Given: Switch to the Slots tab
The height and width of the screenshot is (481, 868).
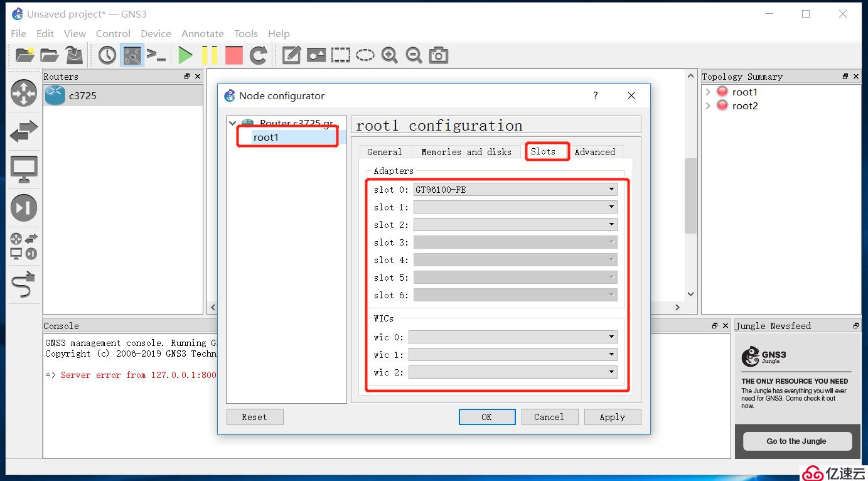Looking at the screenshot, I should pos(544,151).
